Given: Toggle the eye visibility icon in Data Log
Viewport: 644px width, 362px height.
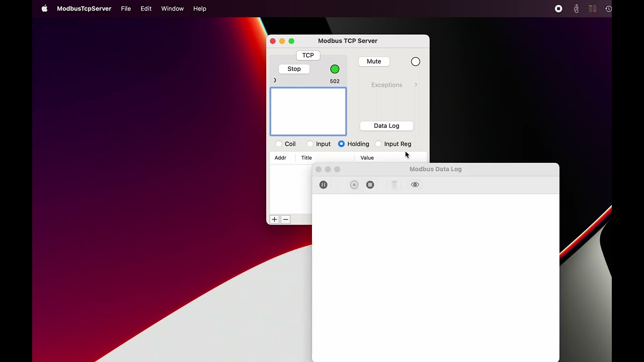Looking at the screenshot, I should pos(415,185).
